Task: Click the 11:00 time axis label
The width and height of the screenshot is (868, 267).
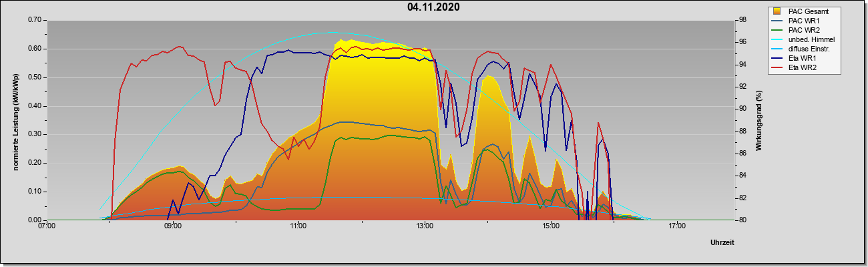Action: [x=298, y=228]
